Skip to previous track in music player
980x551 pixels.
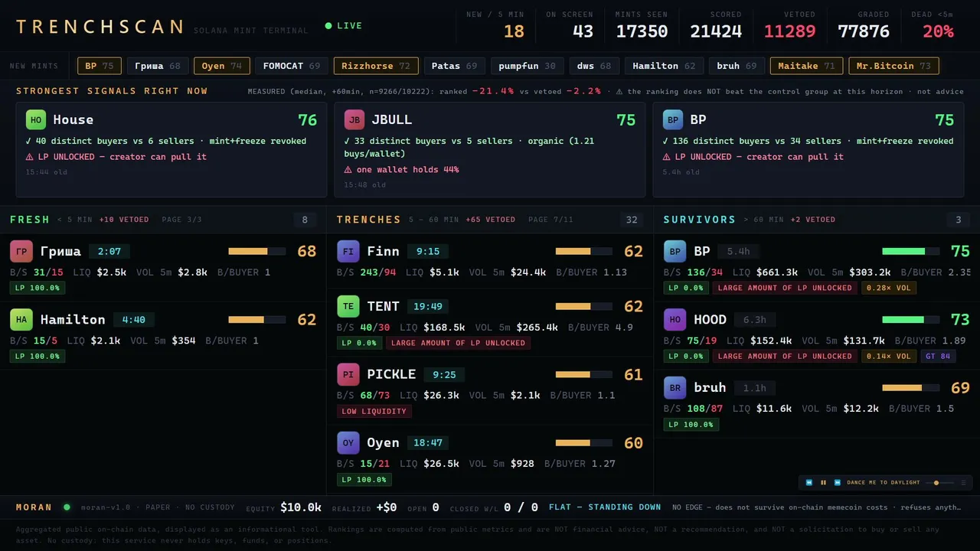809,483
